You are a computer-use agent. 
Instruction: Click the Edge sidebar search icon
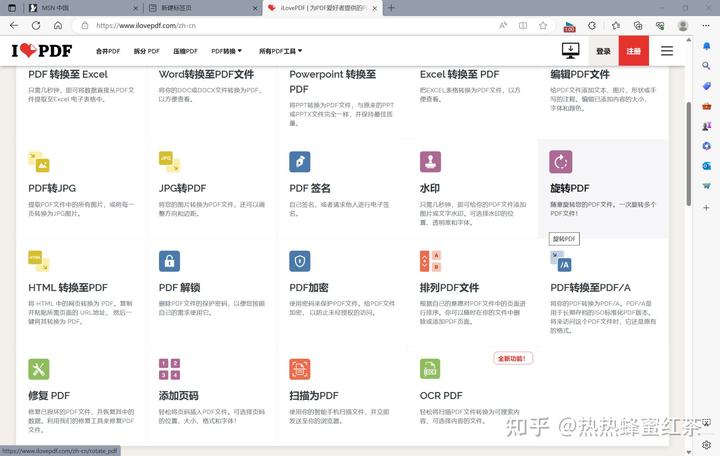[706, 66]
